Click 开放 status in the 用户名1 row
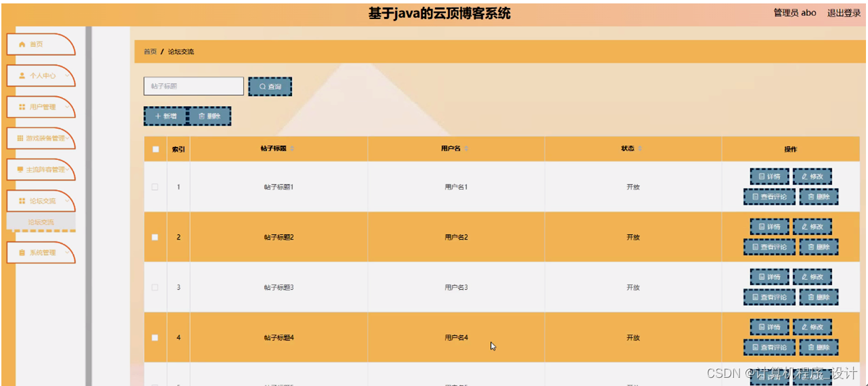The image size is (868, 386). coord(633,187)
